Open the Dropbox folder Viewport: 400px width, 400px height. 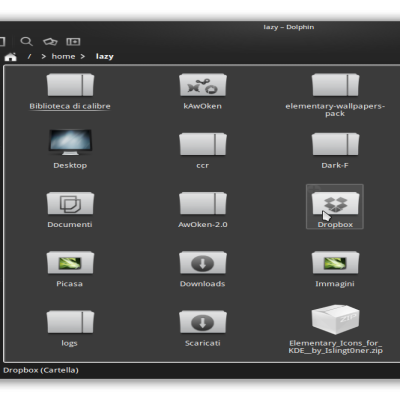[335, 207]
